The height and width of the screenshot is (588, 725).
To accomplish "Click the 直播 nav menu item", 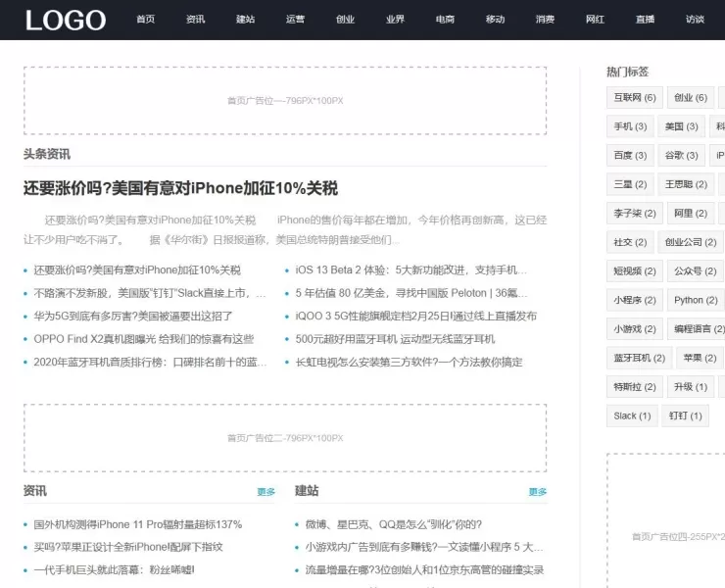I will click(x=645, y=20).
